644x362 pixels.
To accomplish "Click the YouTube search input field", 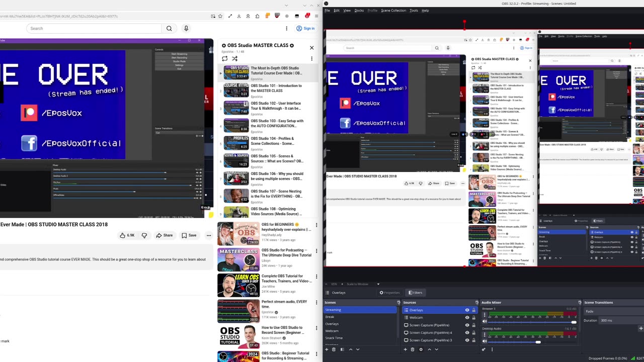I will (x=94, y=29).
